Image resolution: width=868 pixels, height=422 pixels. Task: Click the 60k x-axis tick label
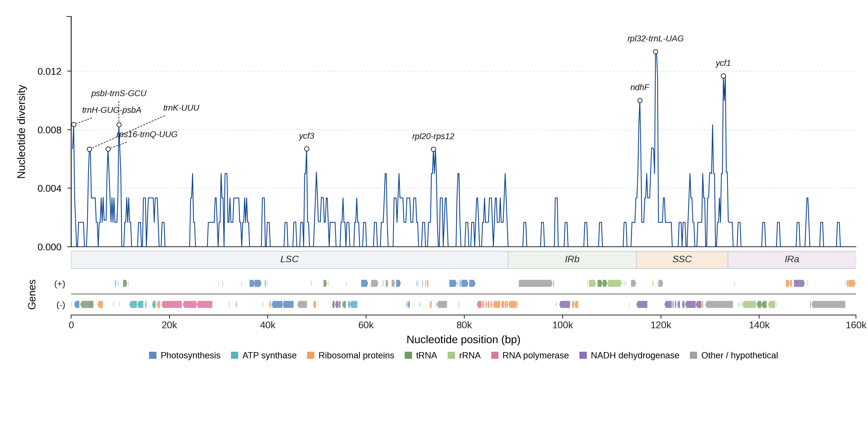coord(366,325)
